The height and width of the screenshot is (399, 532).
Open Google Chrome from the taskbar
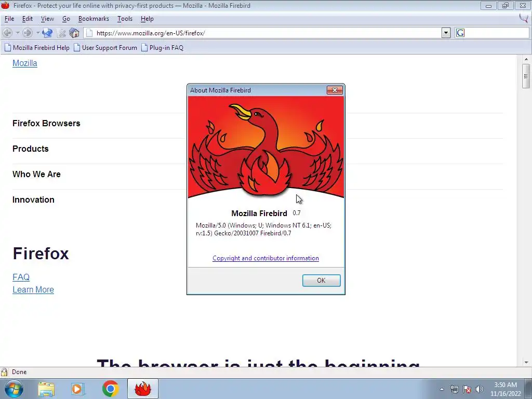click(x=110, y=389)
